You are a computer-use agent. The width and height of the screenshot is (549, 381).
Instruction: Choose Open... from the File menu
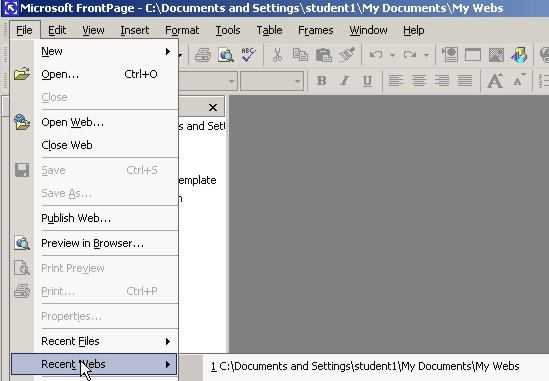[94, 74]
